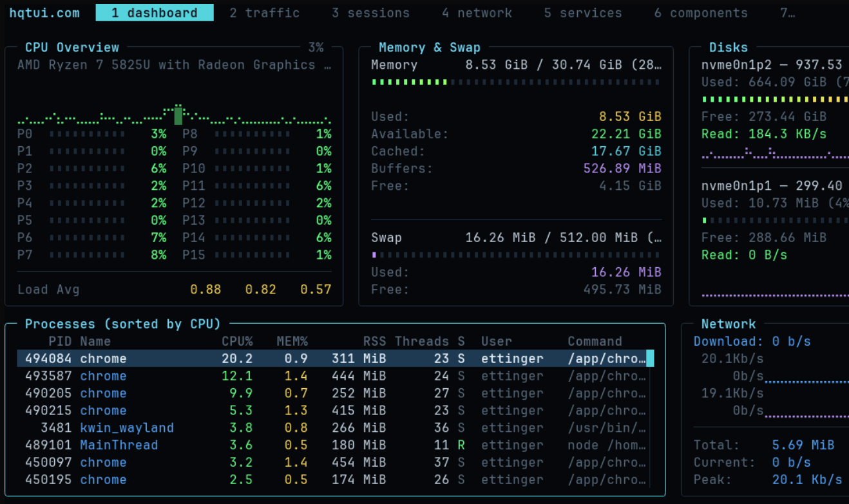Click the network Peak value 20.1 Kb/s

point(807,480)
